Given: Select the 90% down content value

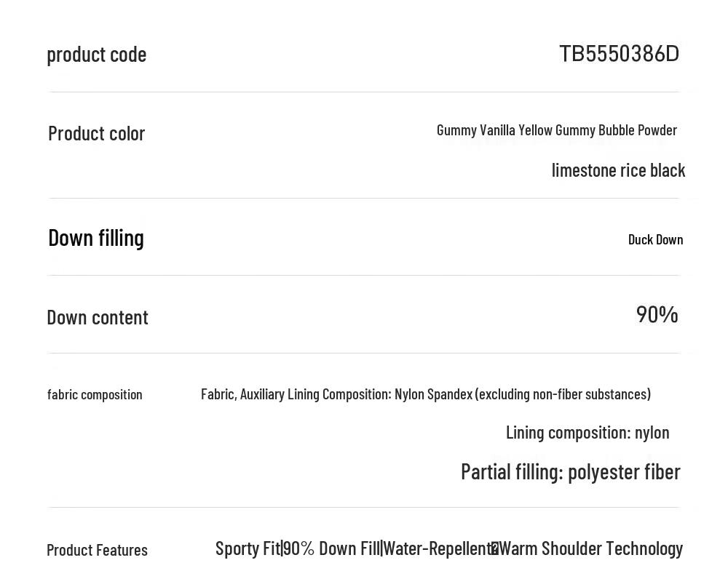Looking at the screenshot, I should coord(657,314).
